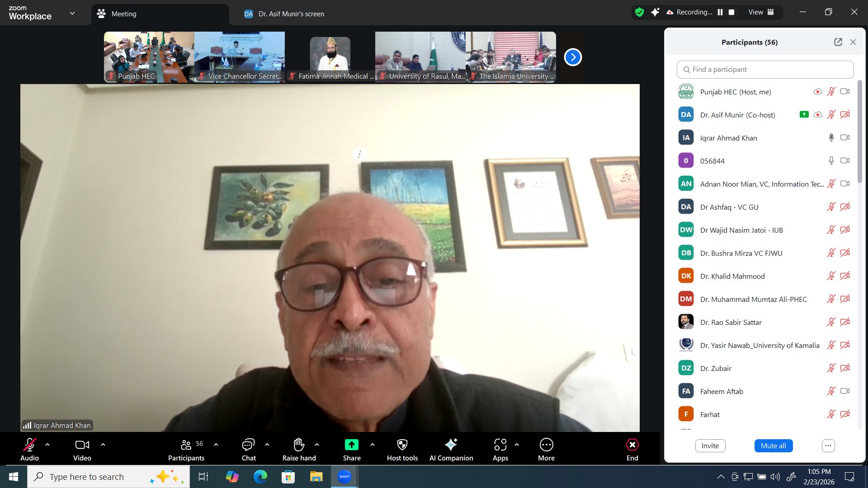
Task: Open the Apps icon in toolbar
Action: 500,445
